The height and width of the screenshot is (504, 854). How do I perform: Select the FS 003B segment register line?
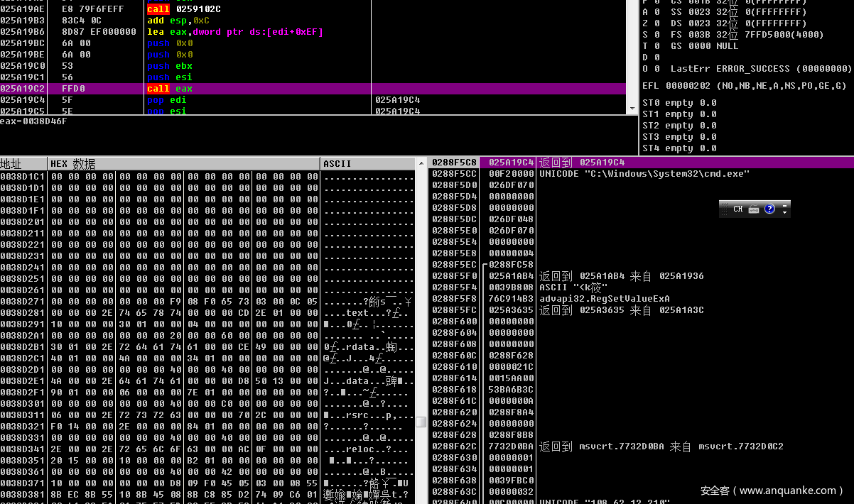pyautogui.click(x=733, y=35)
